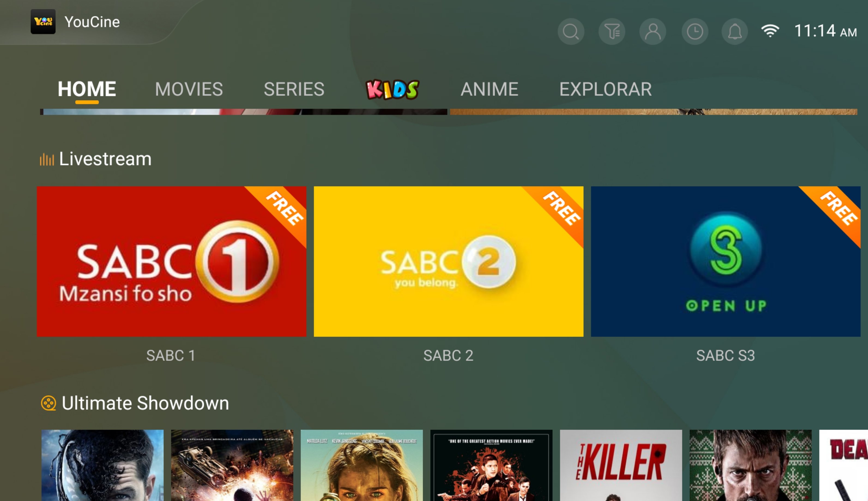Viewport: 868px width, 501px height.
Task: Select the EXPLORAR tab
Action: tap(605, 89)
